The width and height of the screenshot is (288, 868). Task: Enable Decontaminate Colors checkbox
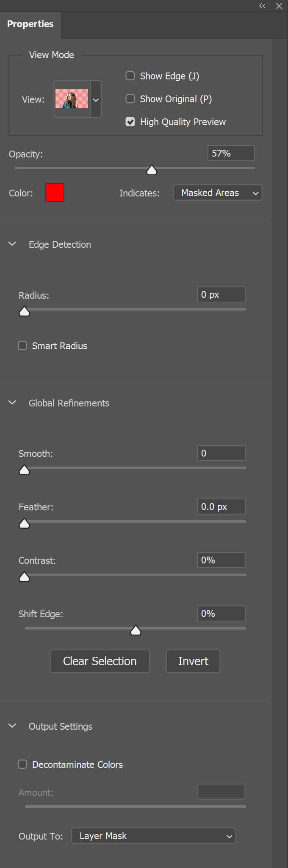click(22, 764)
